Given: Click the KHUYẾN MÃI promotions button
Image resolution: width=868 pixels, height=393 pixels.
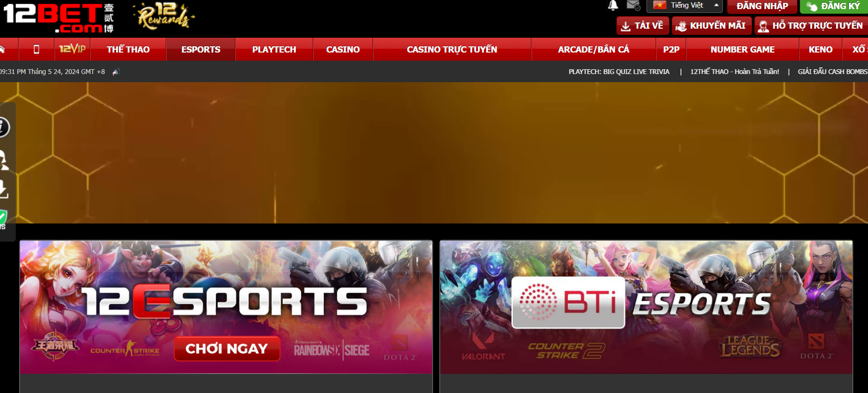Looking at the screenshot, I should click(x=711, y=26).
